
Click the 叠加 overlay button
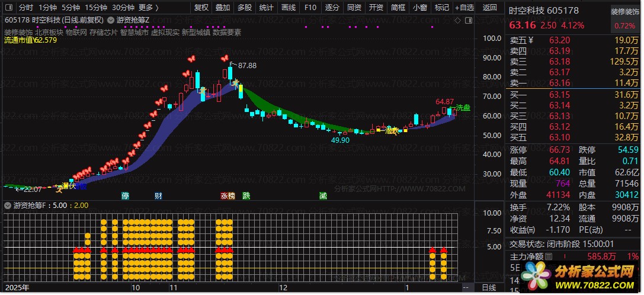tap(223, 7)
